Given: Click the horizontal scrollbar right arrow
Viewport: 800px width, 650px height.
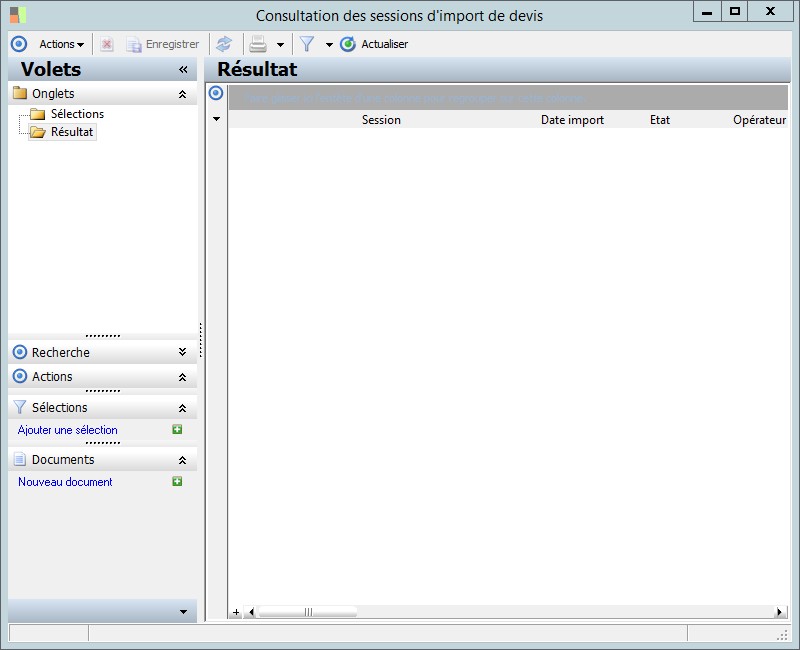Looking at the screenshot, I should click(779, 612).
